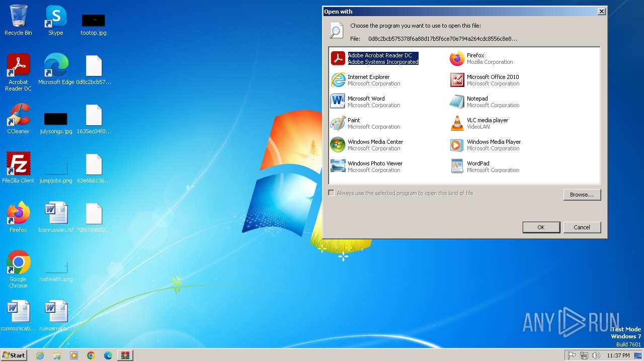The height and width of the screenshot is (362, 644).
Task: Confirm with the OK button
Action: point(541,227)
